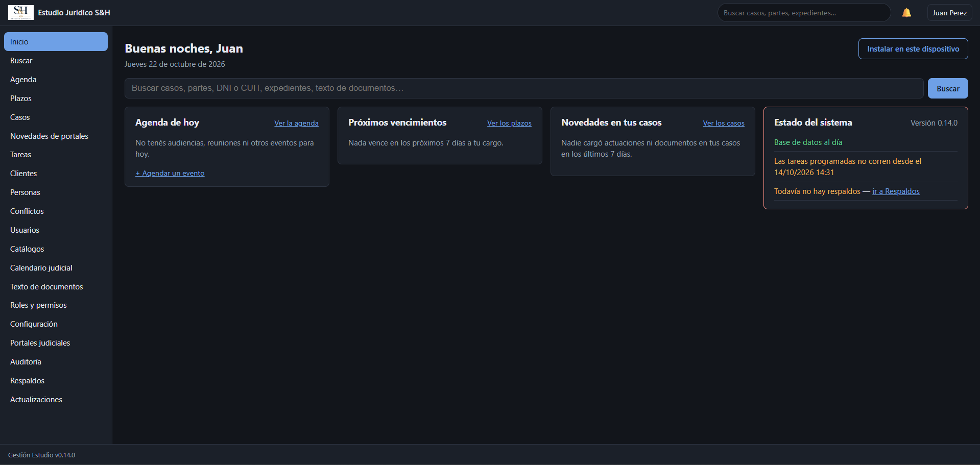Click the S&H logo in the header
This screenshot has width=980, height=465.
click(x=21, y=13)
